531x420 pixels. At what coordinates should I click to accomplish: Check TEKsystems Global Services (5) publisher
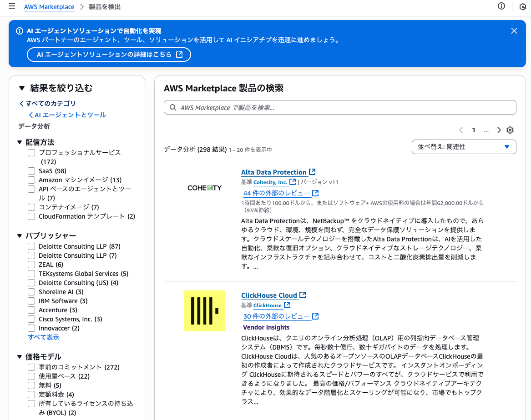[31, 274]
